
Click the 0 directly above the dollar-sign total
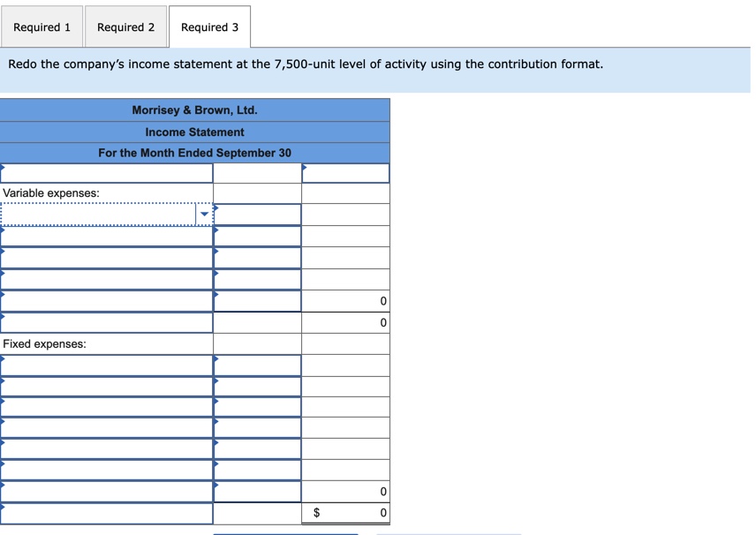[x=383, y=491]
